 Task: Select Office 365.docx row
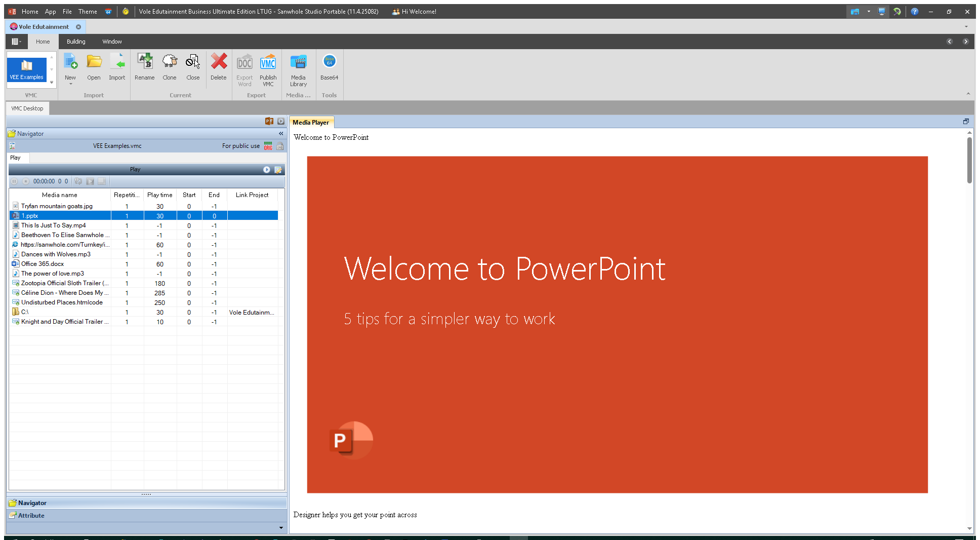click(143, 264)
